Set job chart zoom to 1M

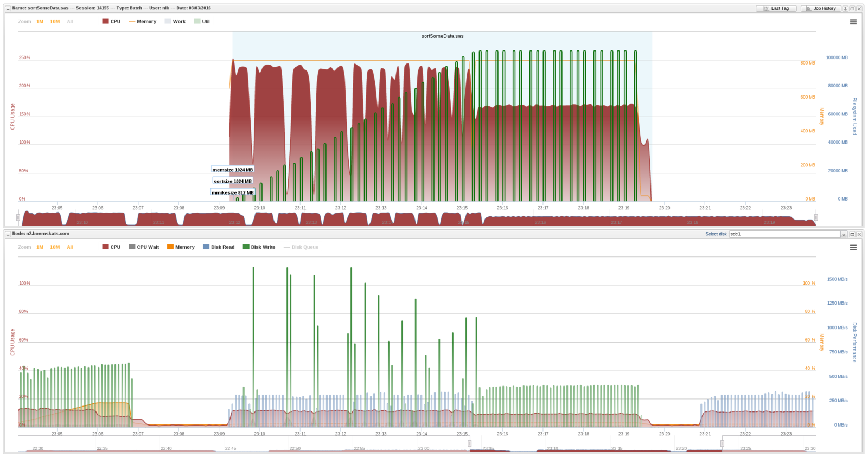coord(40,22)
